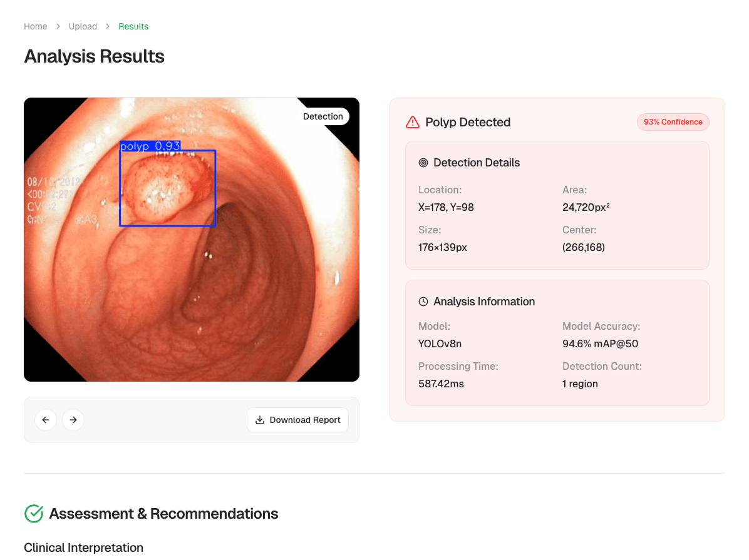Image resolution: width=749 pixels, height=560 pixels.
Task: Click the chevron separator after Upload breadcrumb
Action: 108,26
